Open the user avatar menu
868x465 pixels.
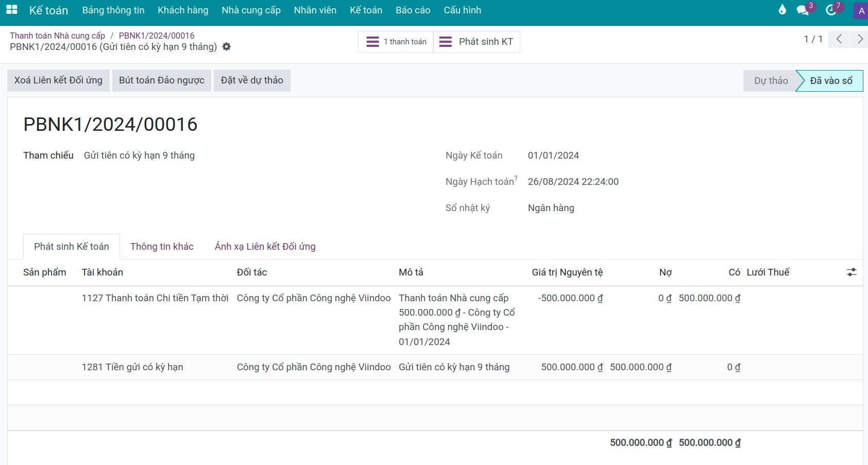pos(861,11)
